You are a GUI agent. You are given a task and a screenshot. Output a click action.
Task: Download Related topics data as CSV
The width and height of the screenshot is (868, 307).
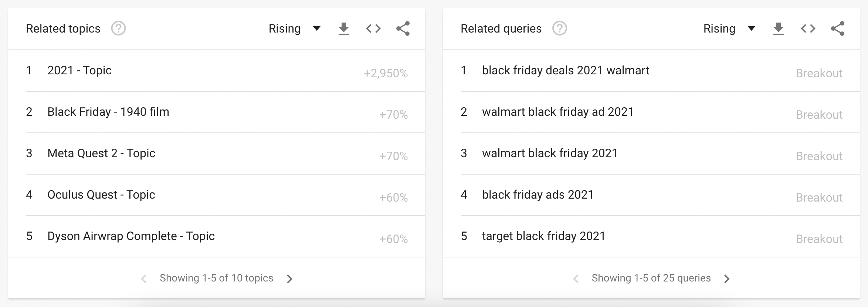tap(344, 28)
